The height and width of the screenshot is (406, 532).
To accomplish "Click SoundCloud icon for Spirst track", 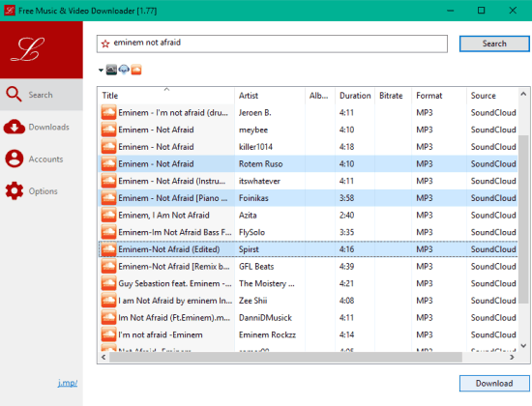I will pyautogui.click(x=108, y=249).
